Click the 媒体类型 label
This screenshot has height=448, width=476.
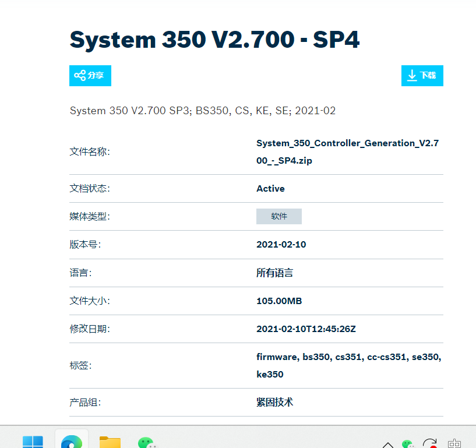[x=90, y=216]
